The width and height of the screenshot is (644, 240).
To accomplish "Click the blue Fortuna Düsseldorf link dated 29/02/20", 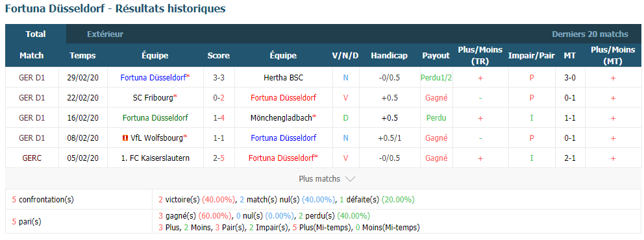I will (x=153, y=78).
